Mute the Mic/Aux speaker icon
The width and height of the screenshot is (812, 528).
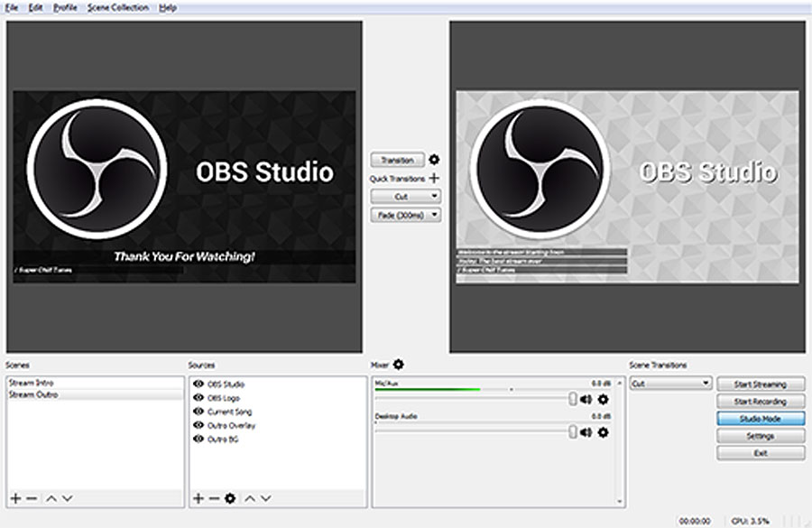tap(586, 399)
